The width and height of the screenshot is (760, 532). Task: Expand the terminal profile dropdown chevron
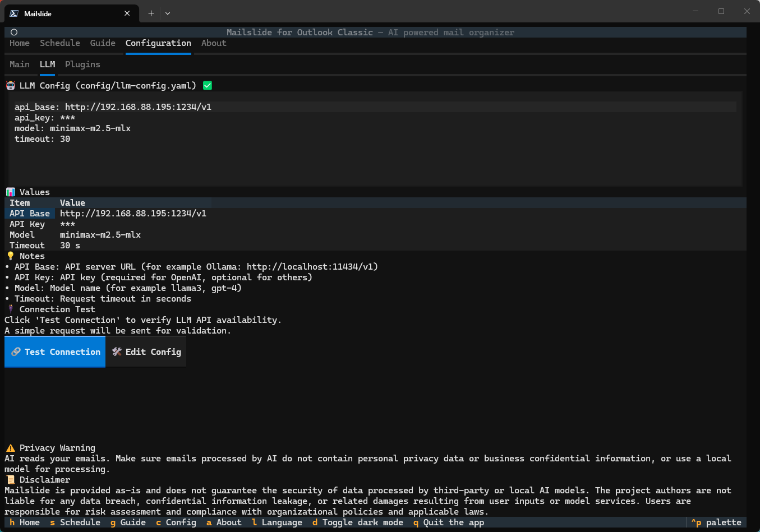168,13
